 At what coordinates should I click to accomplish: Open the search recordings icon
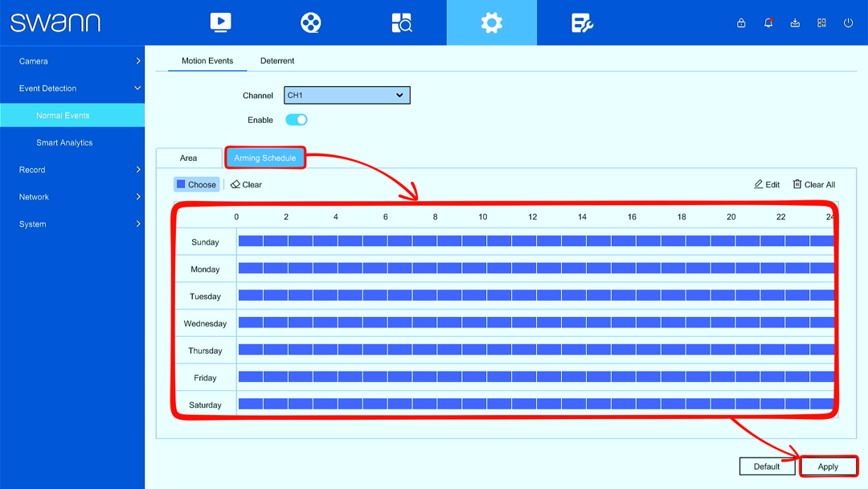coord(401,23)
